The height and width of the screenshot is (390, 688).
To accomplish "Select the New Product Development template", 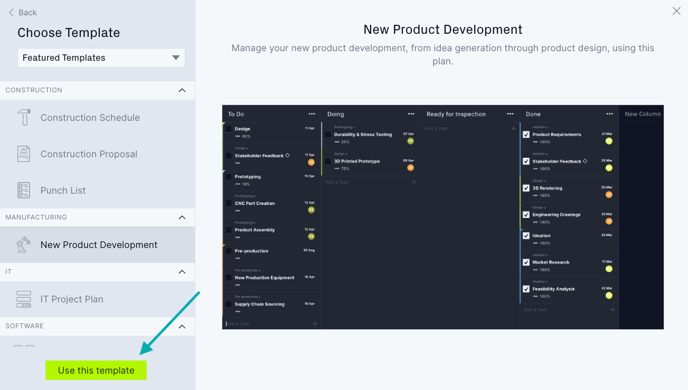I will [x=97, y=245].
